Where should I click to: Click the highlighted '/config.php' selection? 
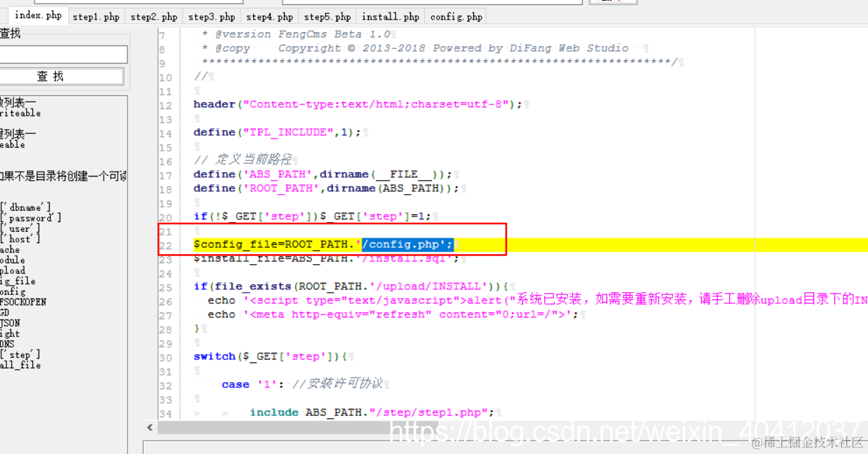coord(407,245)
